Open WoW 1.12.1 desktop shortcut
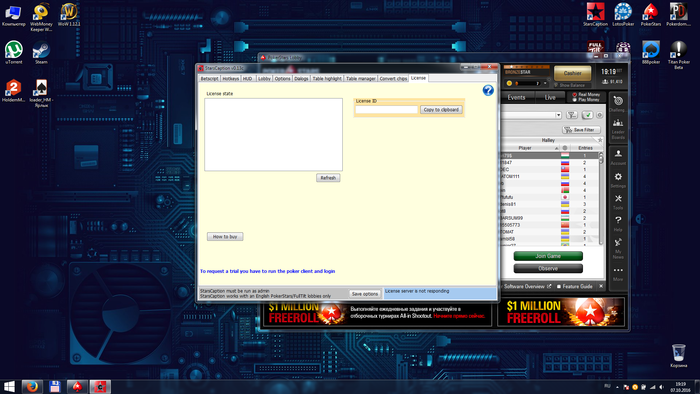The height and width of the screenshot is (394, 700). [x=69, y=14]
